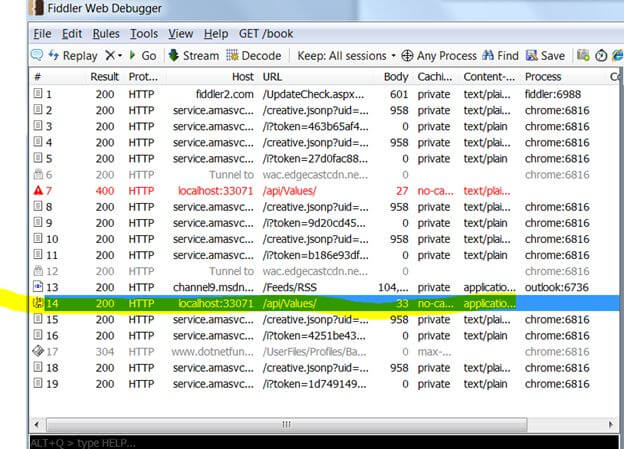Open the View menu
The height and width of the screenshot is (449, 624).
pyautogui.click(x=180, y=34)
